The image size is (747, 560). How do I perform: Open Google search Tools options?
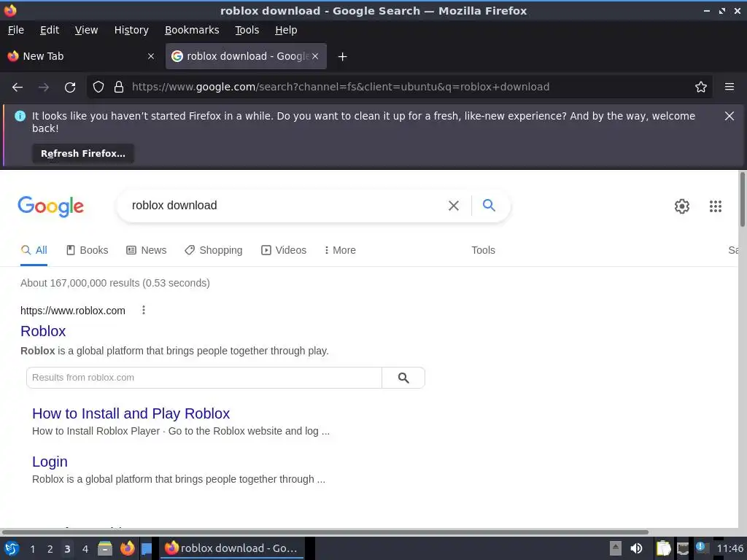(x=483, y=251)
